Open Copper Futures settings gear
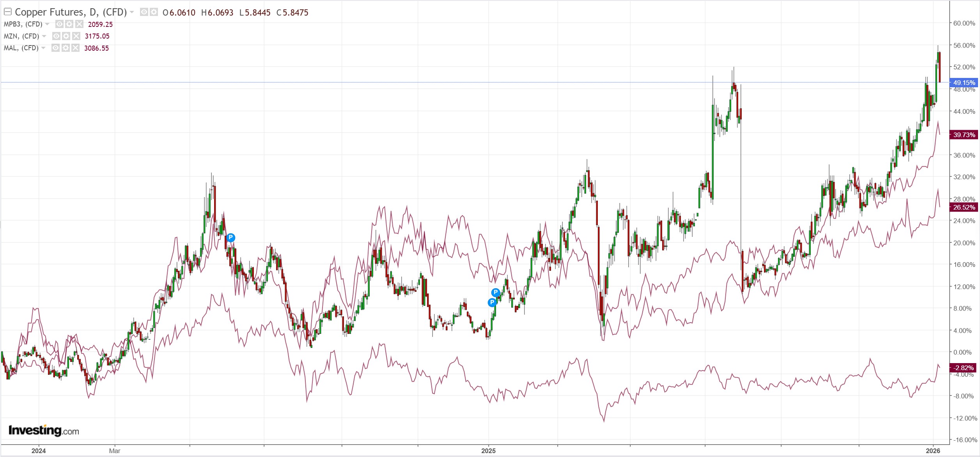The width and height of the screenshot is (980, 457). coord(154,12)
